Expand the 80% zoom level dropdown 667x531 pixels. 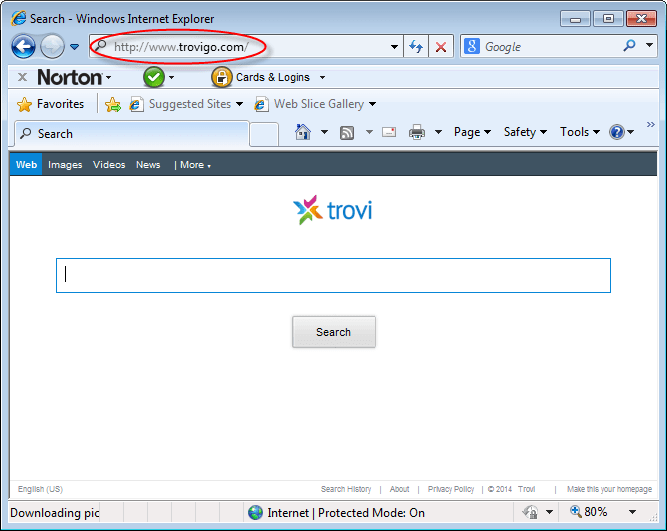coord(633,512)
